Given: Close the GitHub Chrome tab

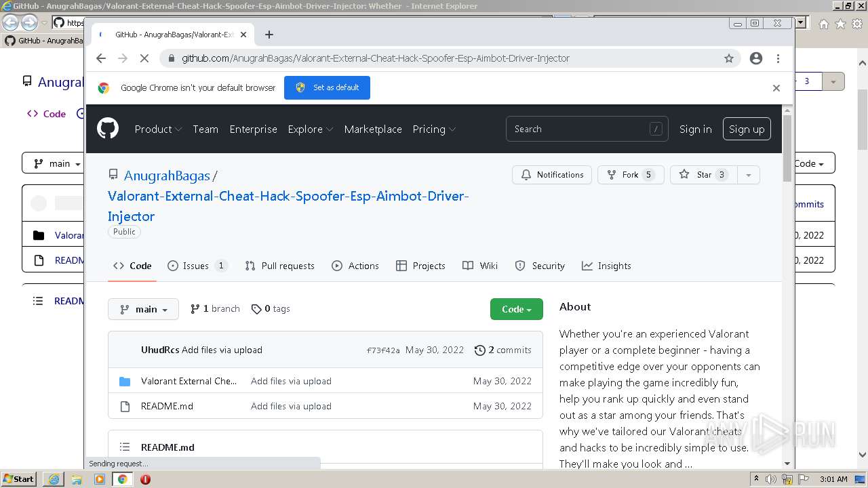Looking at the screenshot, I should 244,35.
